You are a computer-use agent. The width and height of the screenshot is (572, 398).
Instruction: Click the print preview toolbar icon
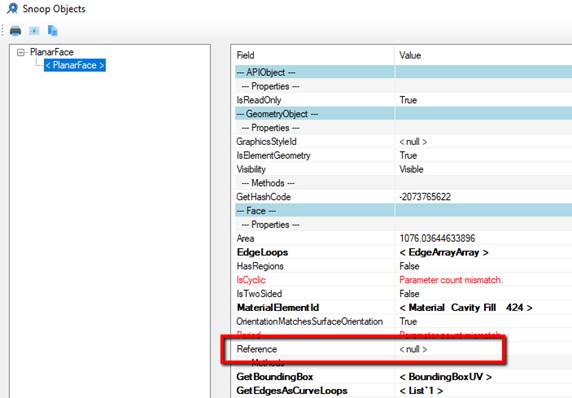(x=34, y=31)
